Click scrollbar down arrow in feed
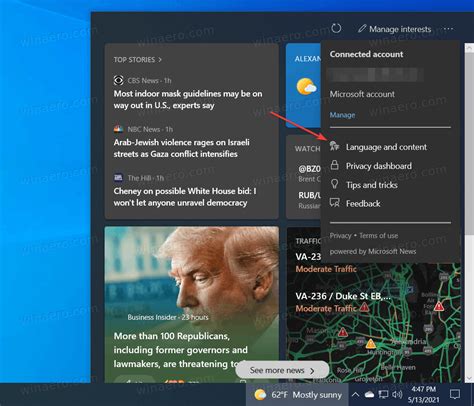Image resolution: width=474 pixels, height=406 pixels. tap(469, 378)
